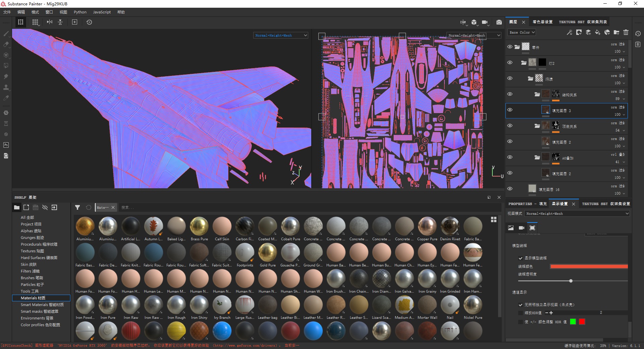Viewport: 644px width, 349px height.
Task: Click the camera screenshot render icon
Action: 499,22
